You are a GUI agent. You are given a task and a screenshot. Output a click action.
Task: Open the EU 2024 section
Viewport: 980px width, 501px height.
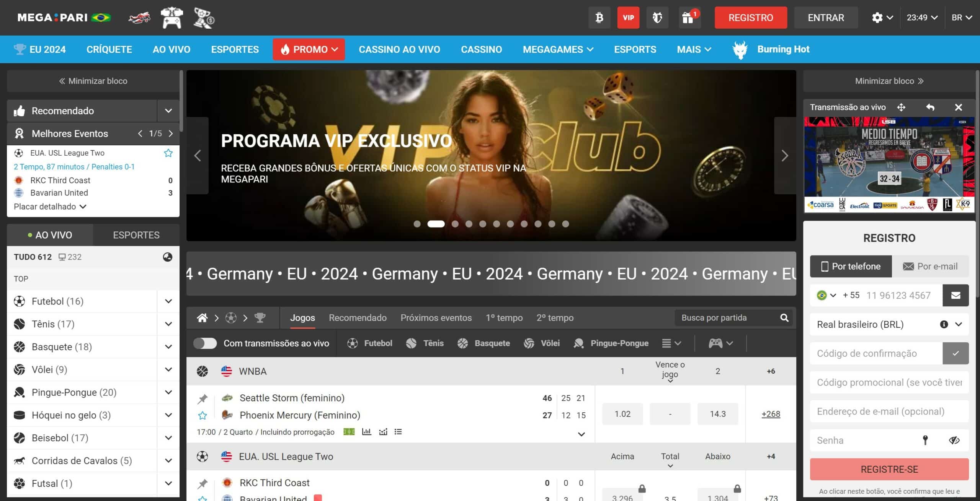[40, 49]
